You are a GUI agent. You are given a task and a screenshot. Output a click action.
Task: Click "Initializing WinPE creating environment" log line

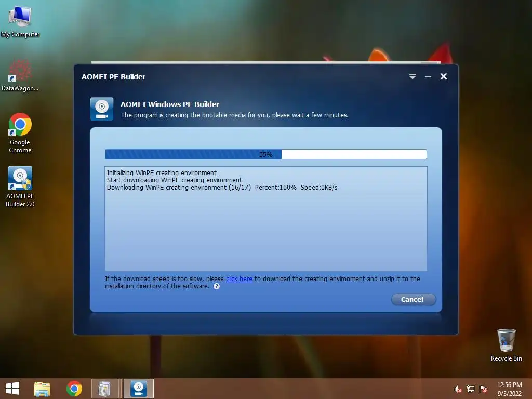coord(162,172)
